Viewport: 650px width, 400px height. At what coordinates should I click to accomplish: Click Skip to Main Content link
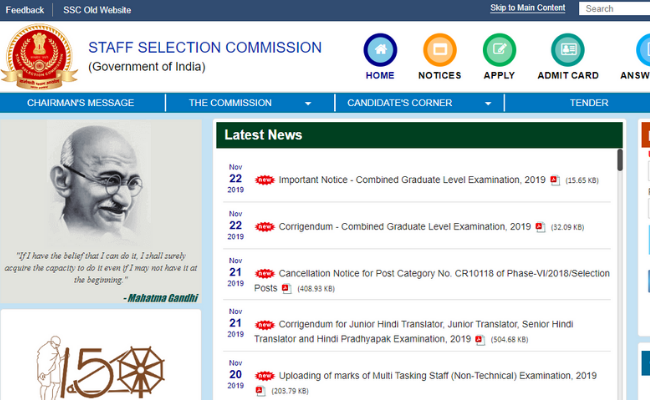[x=527, y=8]
